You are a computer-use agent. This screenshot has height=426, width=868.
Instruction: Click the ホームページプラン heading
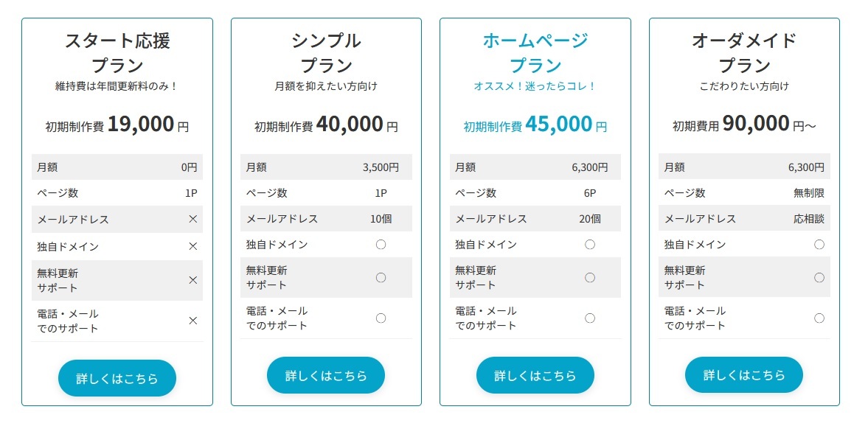point(535,53)
